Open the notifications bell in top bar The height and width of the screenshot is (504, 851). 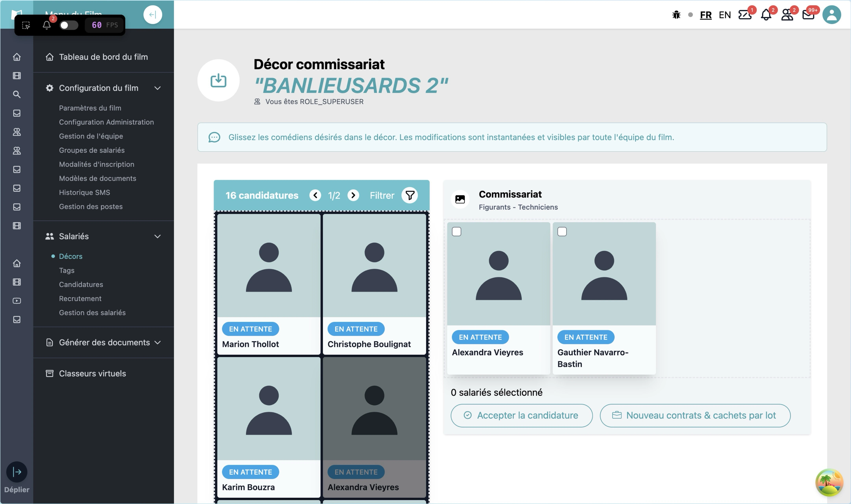pos(766,15)
